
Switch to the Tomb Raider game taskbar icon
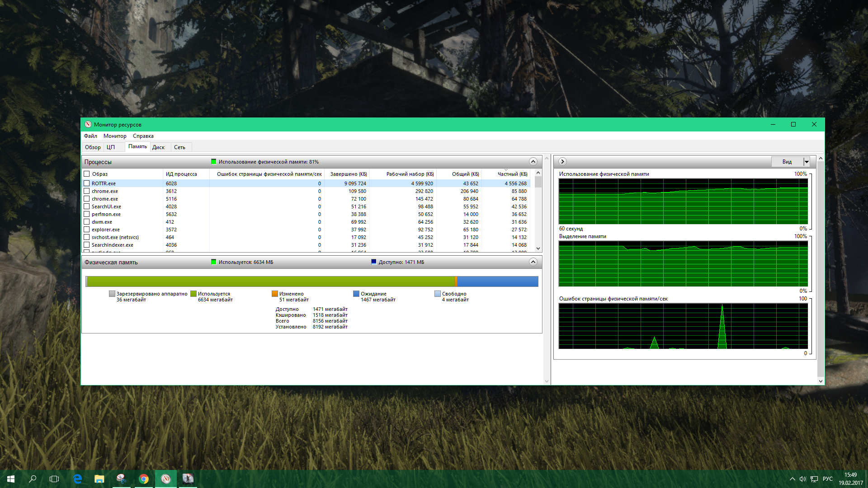[x=188, y=479]
